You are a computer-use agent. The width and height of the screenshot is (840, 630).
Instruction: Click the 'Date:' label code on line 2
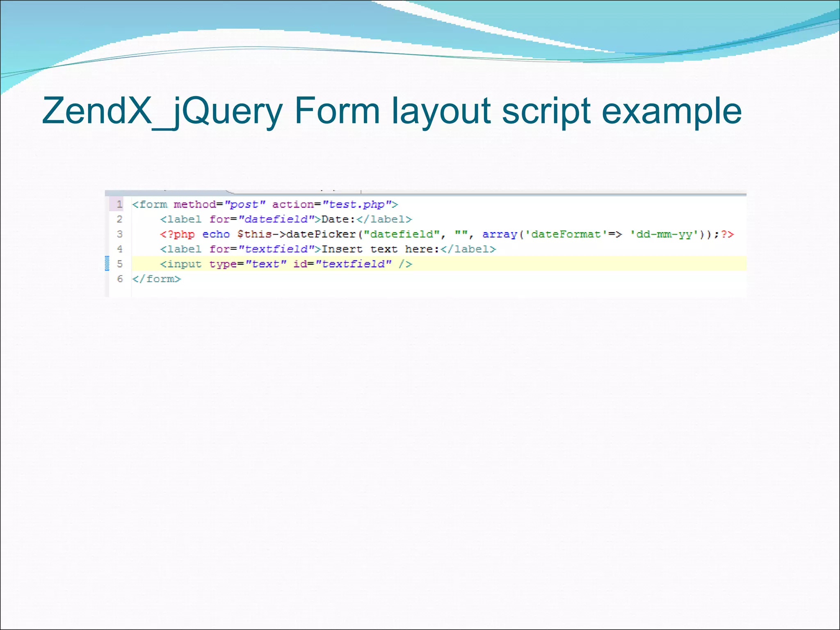(x=286, y=219)
